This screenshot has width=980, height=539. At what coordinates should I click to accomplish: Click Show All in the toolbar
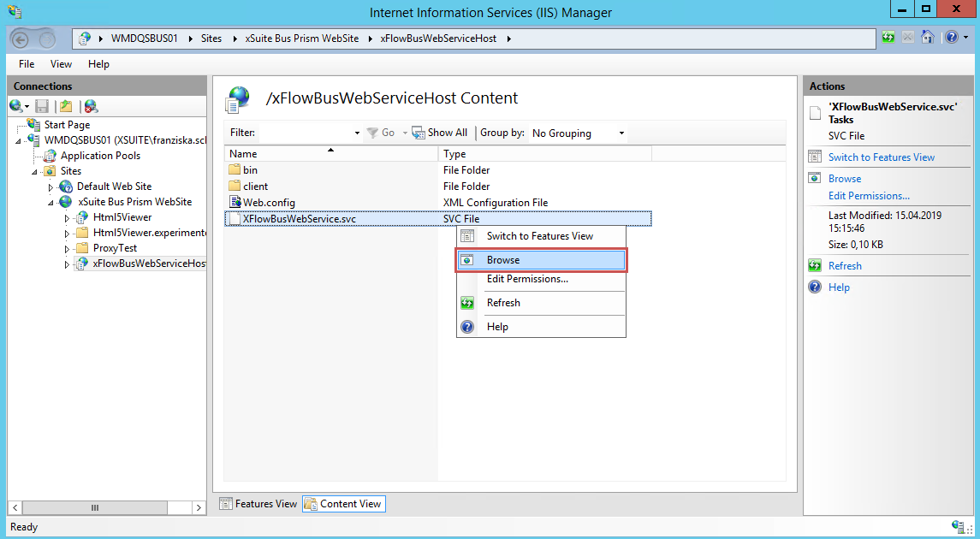[440, 132]
